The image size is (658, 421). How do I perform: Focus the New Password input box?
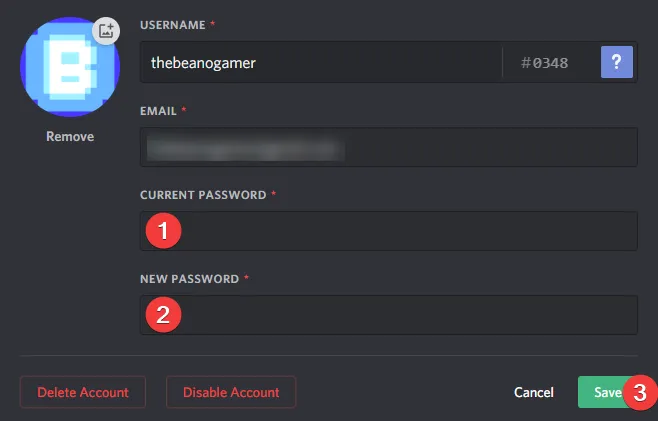point(400,315)
